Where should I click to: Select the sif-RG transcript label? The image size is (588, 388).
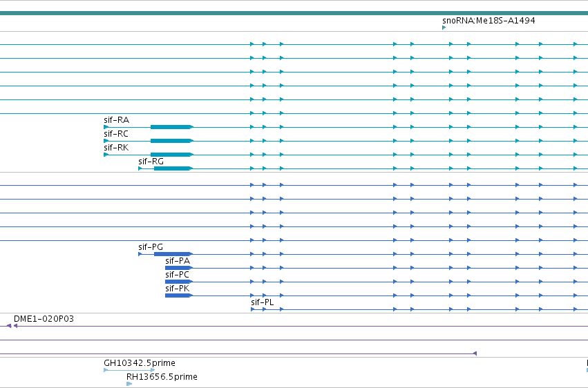tap(151, 162)
